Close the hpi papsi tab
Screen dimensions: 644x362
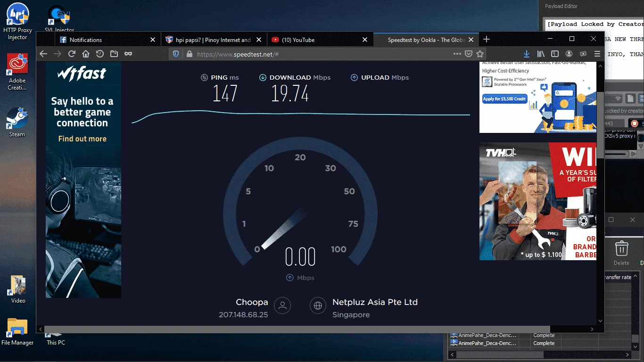[258, 40]
